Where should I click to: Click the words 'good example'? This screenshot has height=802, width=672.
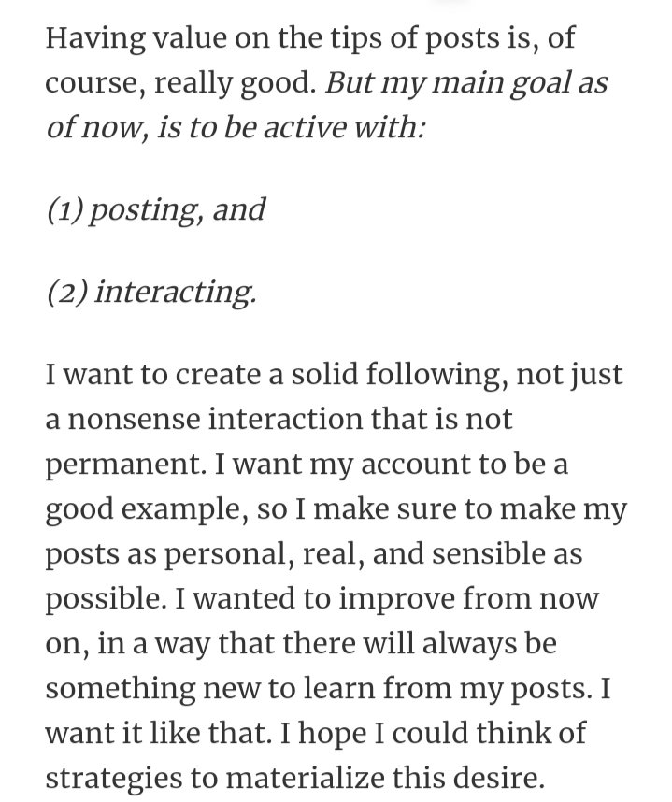(x=143, y=510)
